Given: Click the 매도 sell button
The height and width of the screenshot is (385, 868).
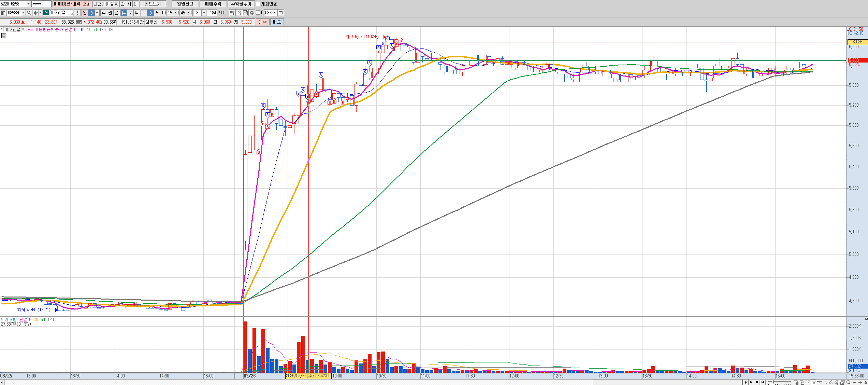Looking at the screenshot, I should [277, 22].
